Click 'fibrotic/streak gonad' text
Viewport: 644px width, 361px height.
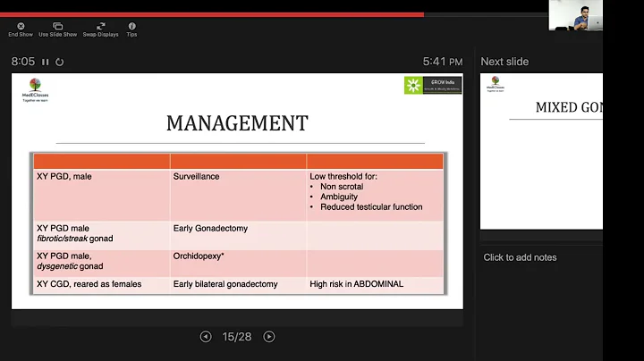point(75,239)
